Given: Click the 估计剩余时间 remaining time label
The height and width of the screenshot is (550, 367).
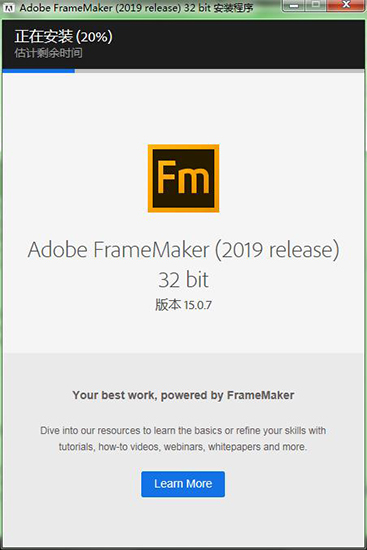Looking at the screenshot, I should 48,53.
